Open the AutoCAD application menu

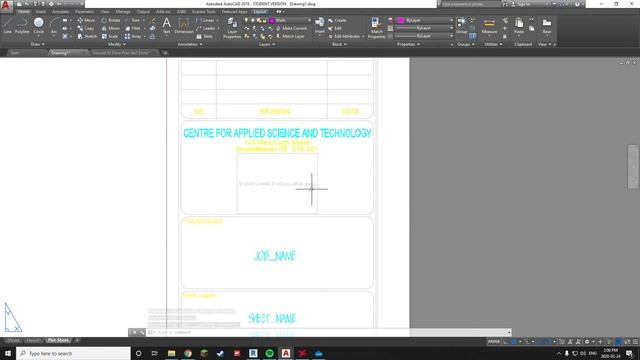pos(6,5)
